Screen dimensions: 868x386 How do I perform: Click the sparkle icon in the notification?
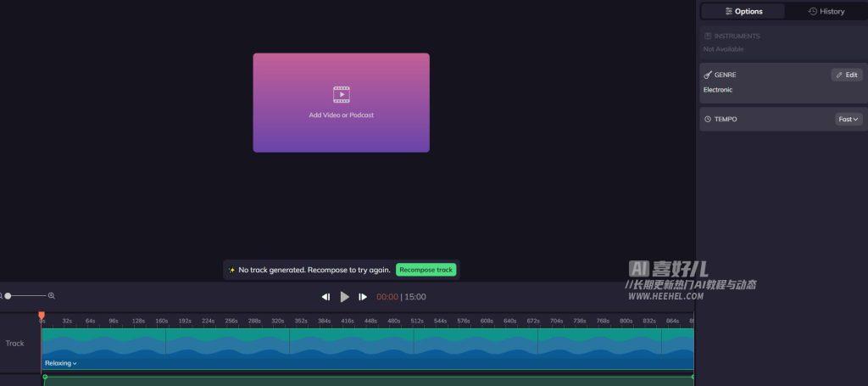tap(232, 271)
